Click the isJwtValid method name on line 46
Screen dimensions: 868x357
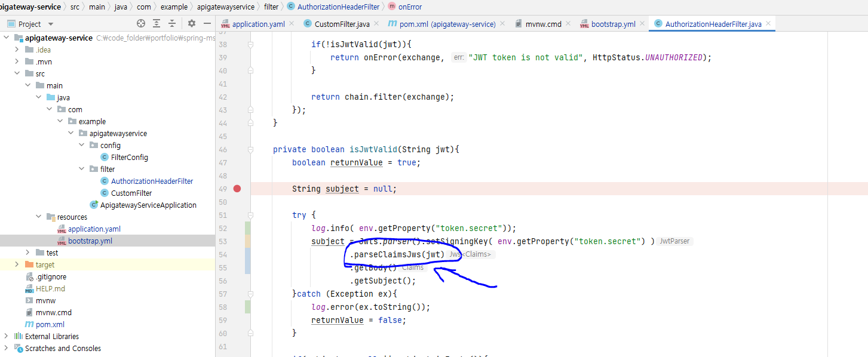pos(373,149)
